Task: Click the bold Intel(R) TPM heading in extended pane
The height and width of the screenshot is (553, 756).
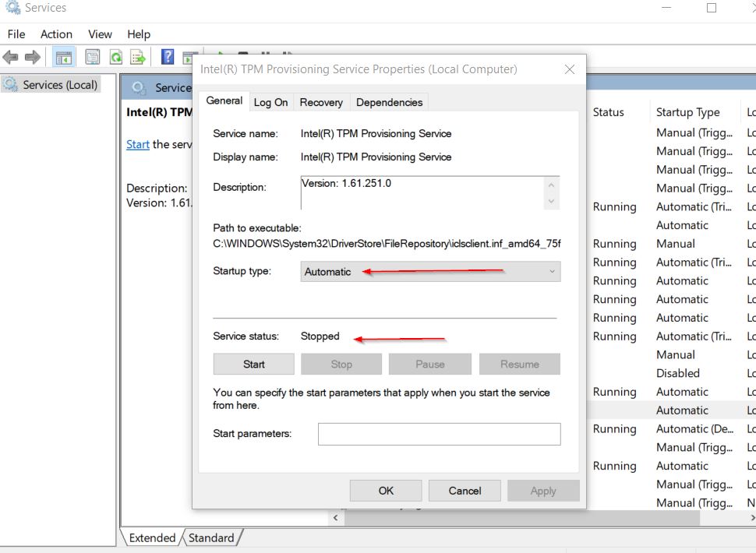Action: pos(159,112)
